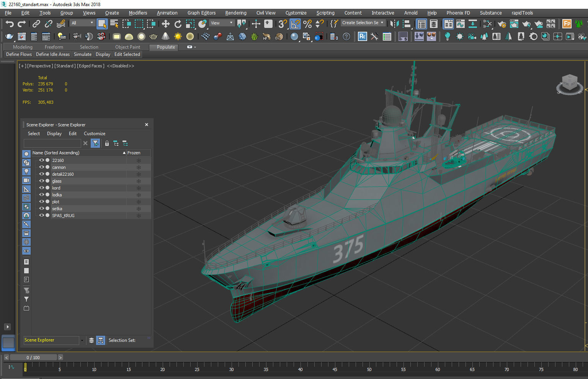Screen dimensions: 588x379
Task: Toggle the Angle Snap icon
Action: tap(295, 24)
